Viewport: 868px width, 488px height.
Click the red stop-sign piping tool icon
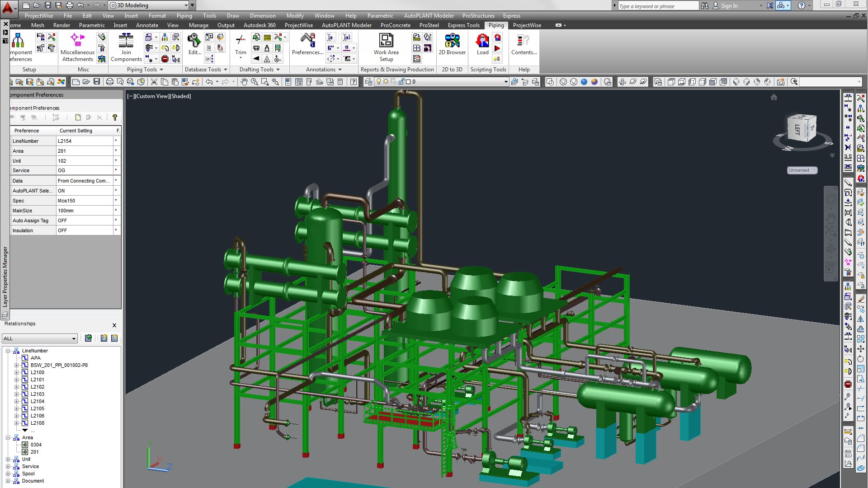[165, 59]
